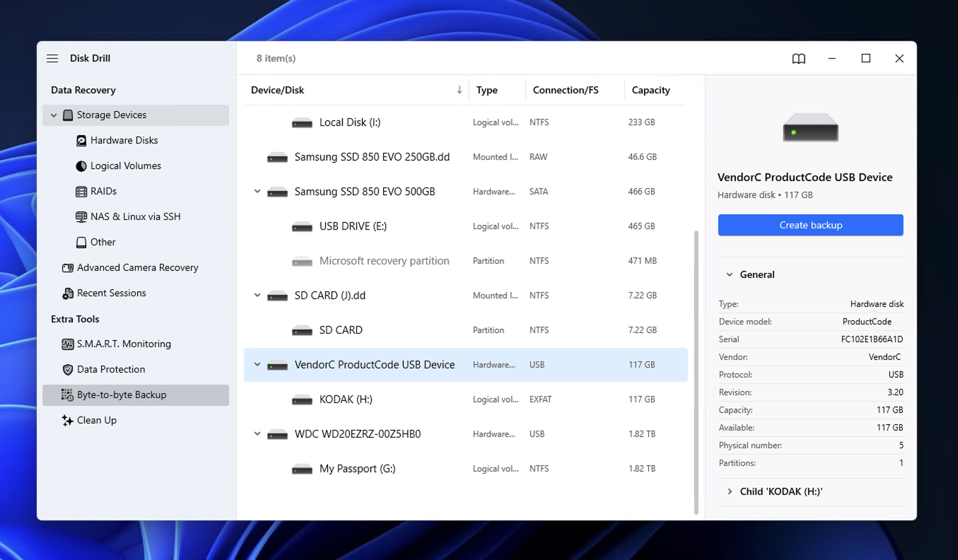Collapse the Samsung SSD 850 EVO 500GB tree

257,191
